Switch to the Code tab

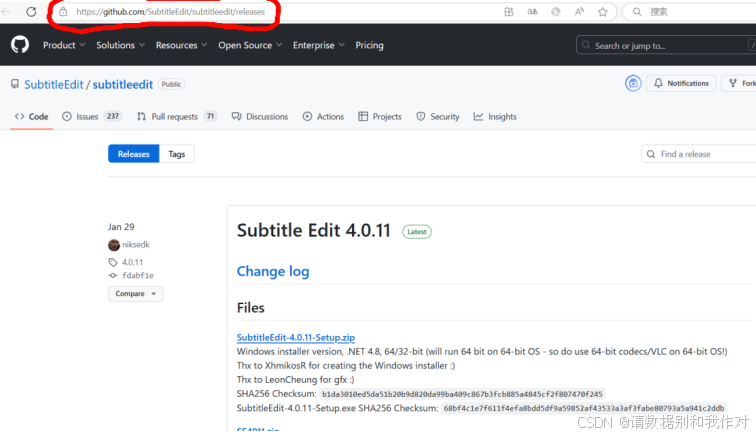pyautogui.click(x=31, y=116)
